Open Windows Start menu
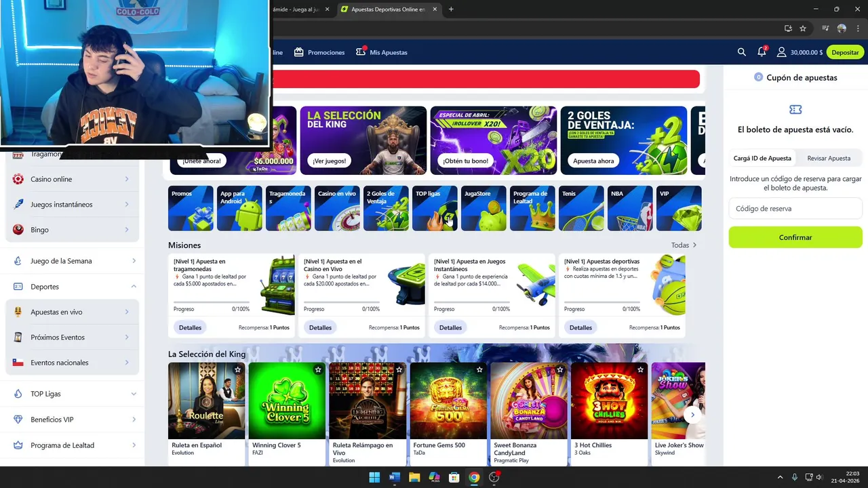868x488 pixels. pos(374,477)
